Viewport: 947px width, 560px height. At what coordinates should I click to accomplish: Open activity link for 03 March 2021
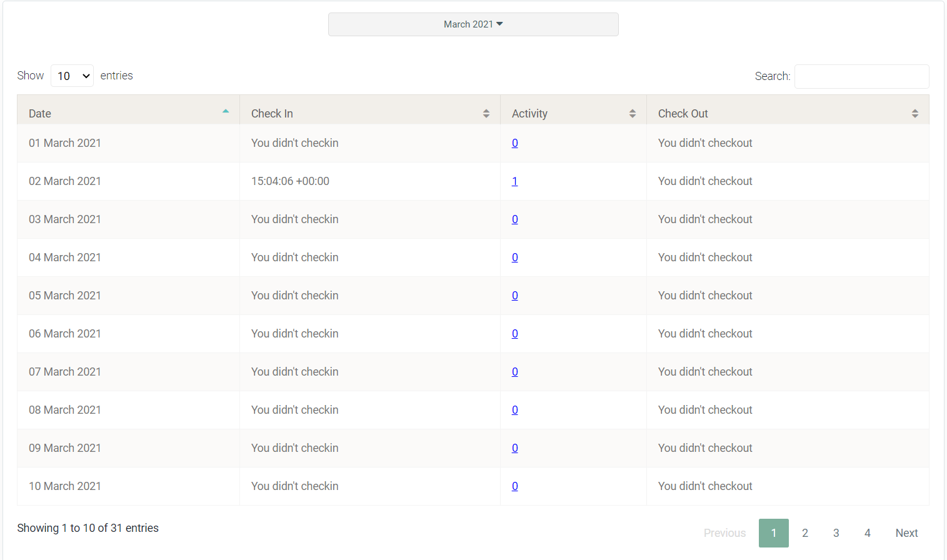pyautogui.click(x=514, y=219)
